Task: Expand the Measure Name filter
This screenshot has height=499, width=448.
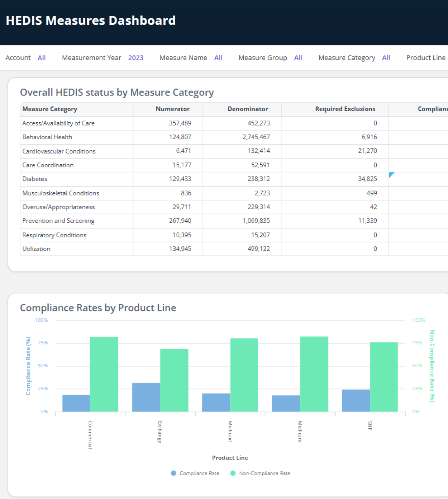Action: [218, 58]
